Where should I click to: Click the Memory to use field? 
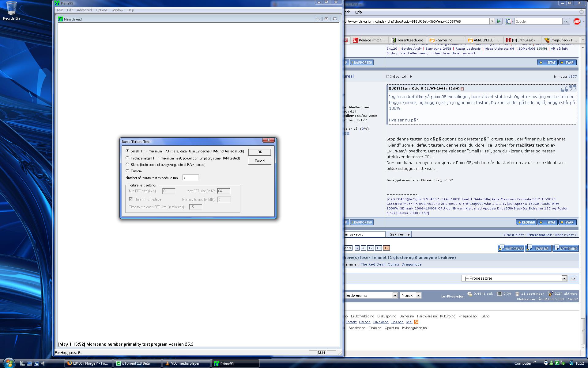(x=224, y=200)
